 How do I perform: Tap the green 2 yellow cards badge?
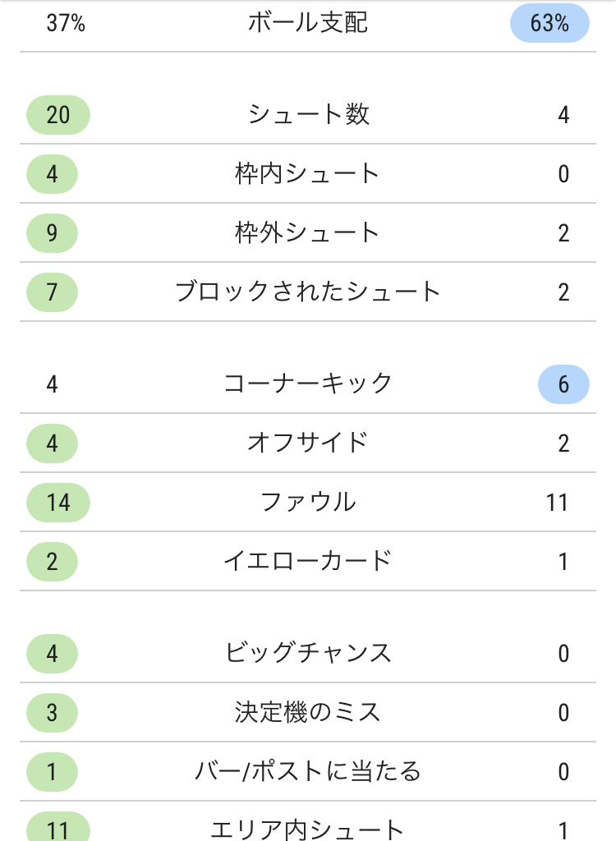[52, 562]
